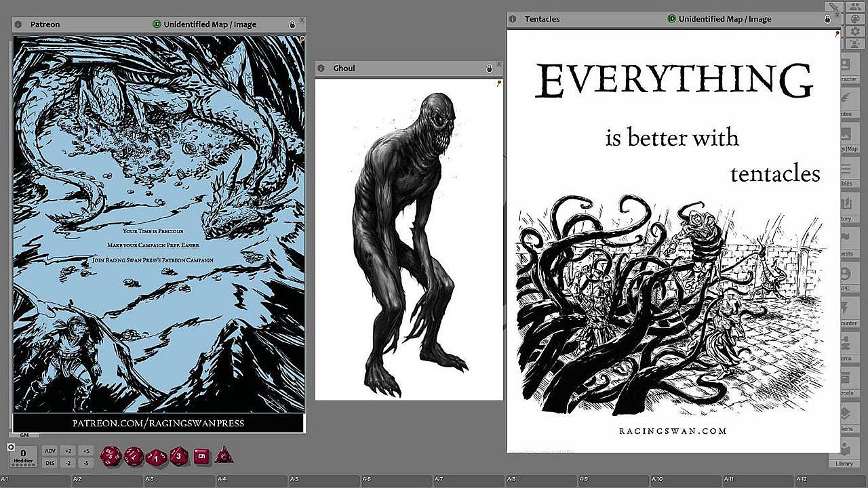Apply the -2 modifier button
This screenshot has height=488, width=868.
point(68,463)
